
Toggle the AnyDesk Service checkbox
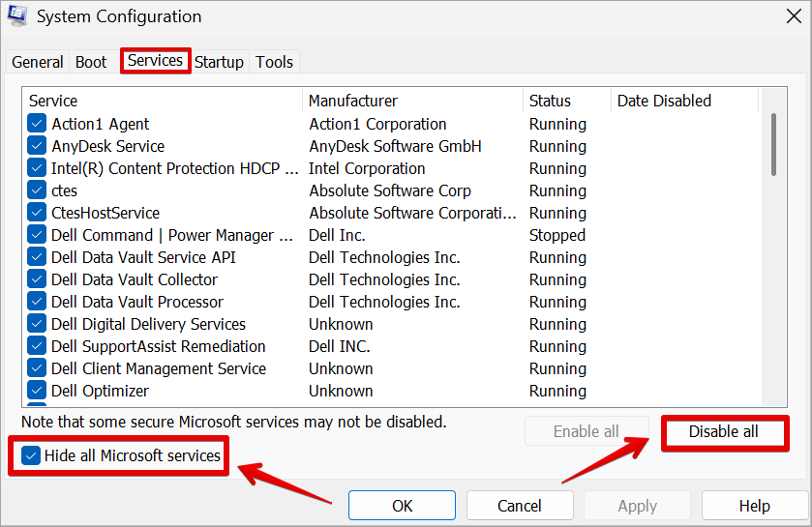click(37, 146)
